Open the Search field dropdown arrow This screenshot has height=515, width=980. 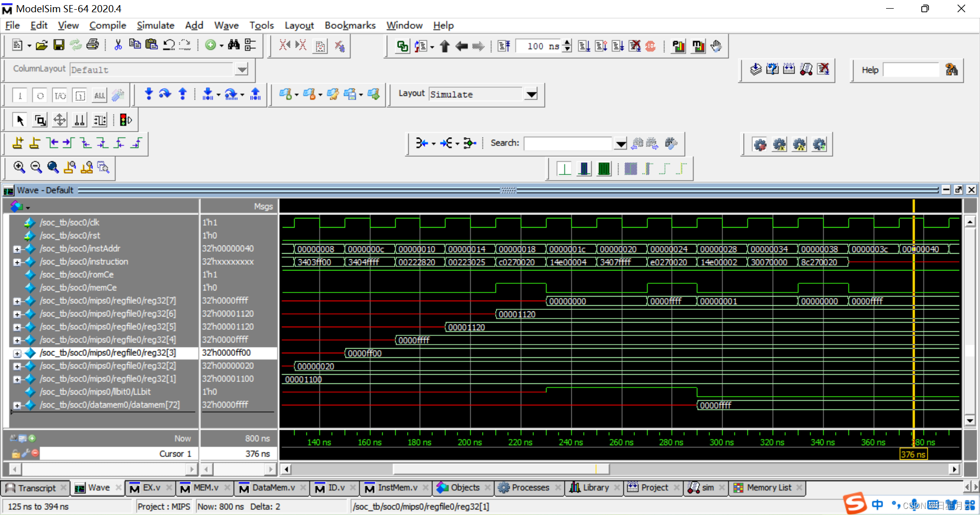pos(621,143)
